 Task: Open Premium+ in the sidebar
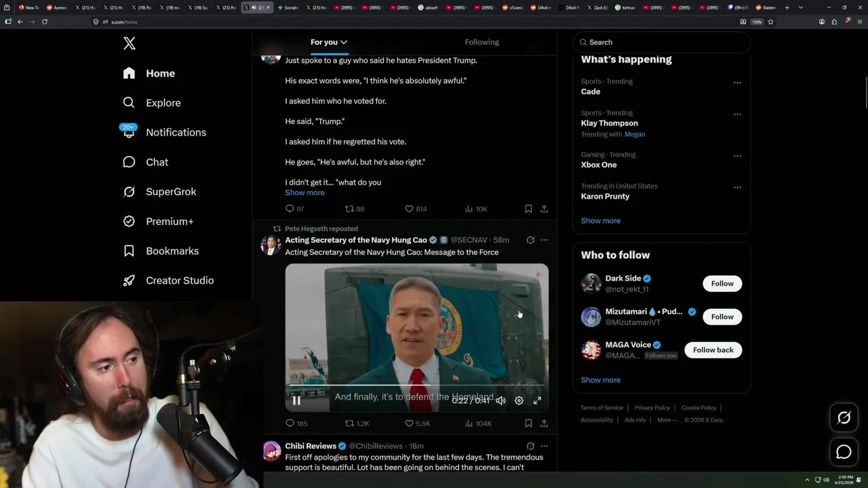pos(158,222)
